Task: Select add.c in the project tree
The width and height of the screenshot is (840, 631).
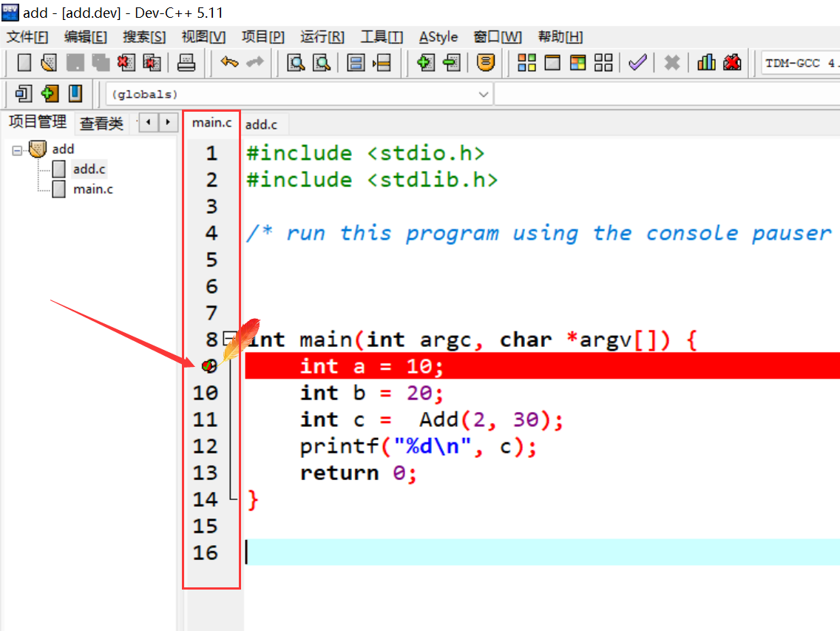Action: click(89, 169)
